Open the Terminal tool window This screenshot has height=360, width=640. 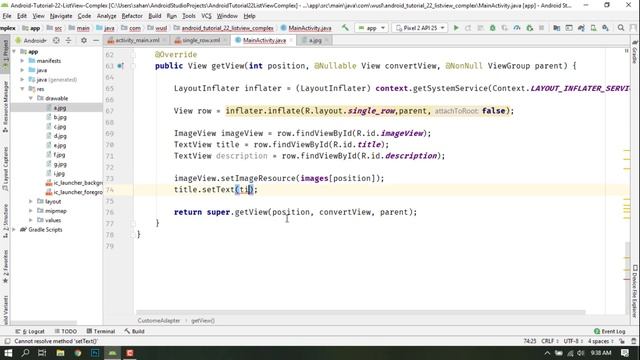pos(100,331)
